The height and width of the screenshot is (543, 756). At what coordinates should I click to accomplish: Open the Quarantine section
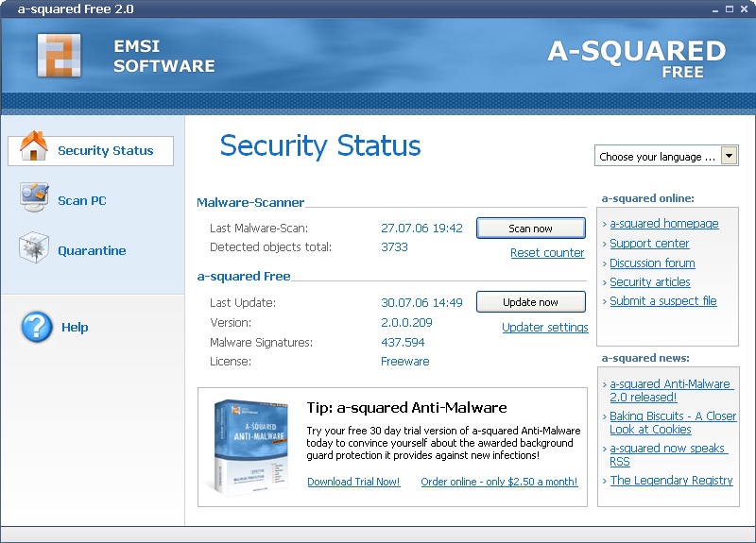point(92,251)
